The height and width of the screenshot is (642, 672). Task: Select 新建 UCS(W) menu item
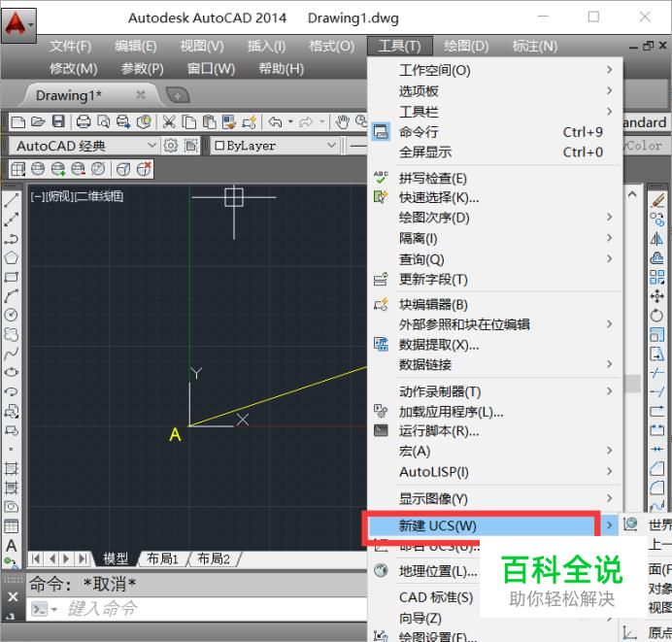tap(493, 525)
